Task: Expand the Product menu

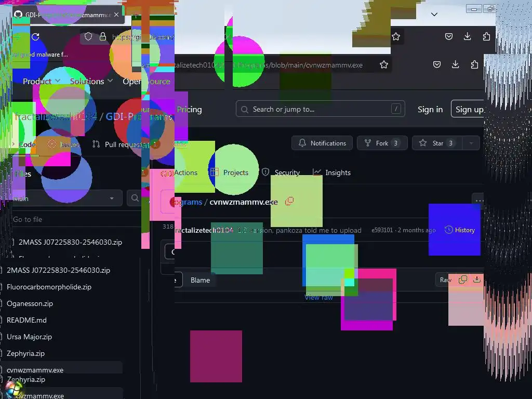Action: (42, 81)
